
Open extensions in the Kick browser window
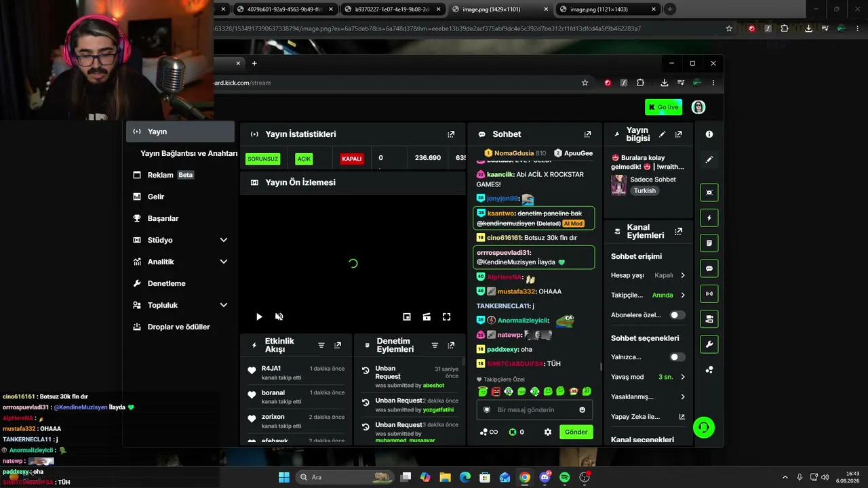pos(640,83)
